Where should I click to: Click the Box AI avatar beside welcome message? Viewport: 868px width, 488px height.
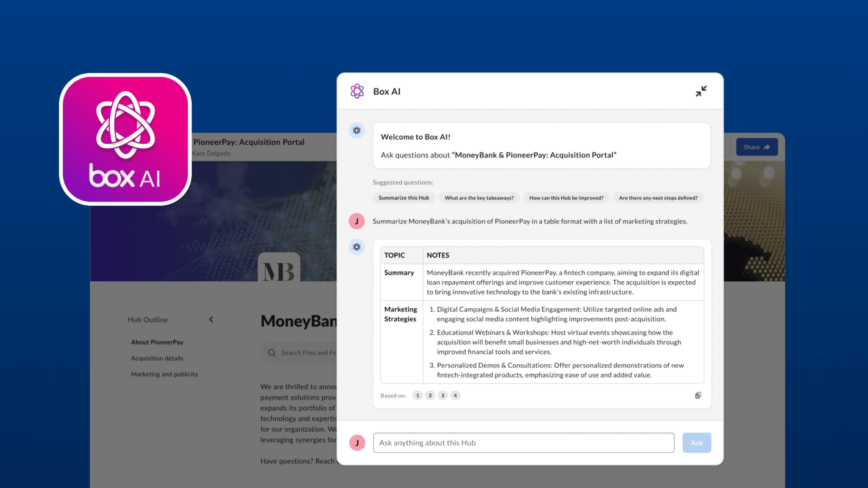point(357,130)
